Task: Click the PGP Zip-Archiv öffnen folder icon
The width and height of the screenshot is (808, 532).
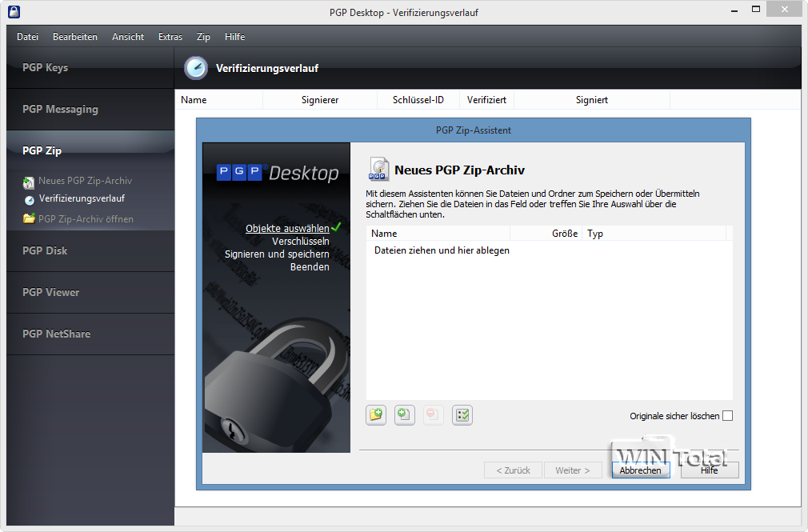Action: pos(30,218)
